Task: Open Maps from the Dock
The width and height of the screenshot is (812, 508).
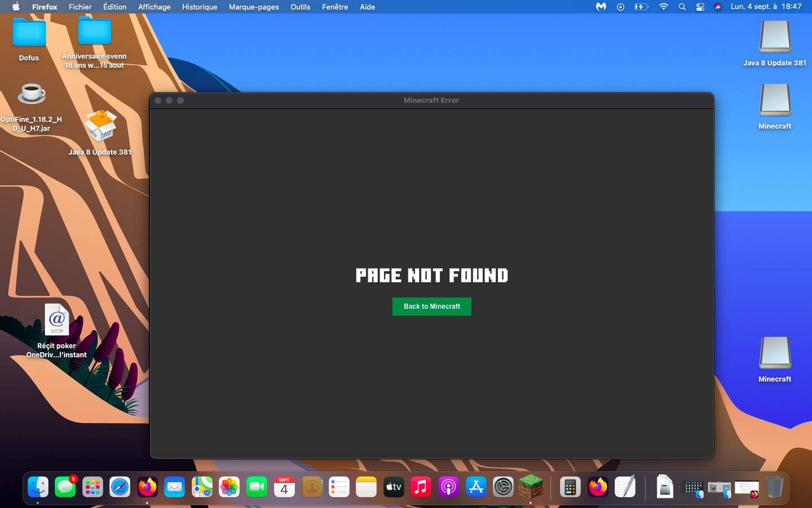Action: (x=202, y=487)
